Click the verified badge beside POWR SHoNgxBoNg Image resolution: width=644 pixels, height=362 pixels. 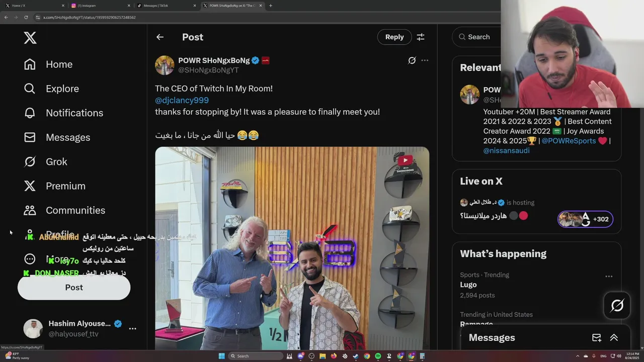click(x=256, y=60)
